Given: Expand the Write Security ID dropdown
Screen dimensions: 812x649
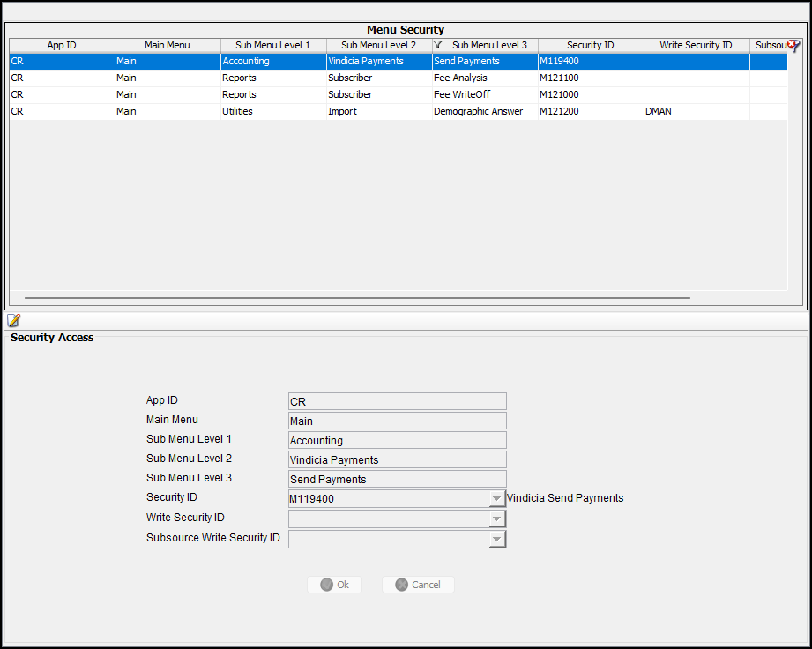Looking at the screenshot, I should [497, 519].
